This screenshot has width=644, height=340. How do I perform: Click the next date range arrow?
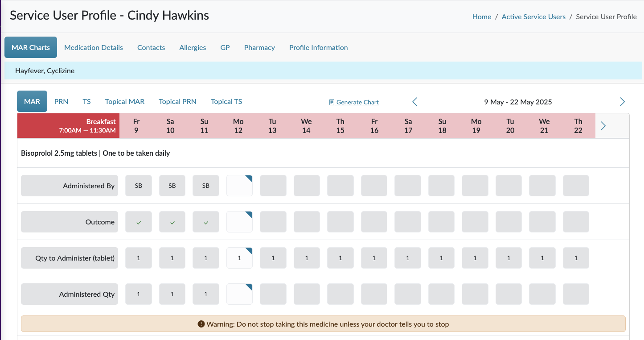click(x=622, y=102)
